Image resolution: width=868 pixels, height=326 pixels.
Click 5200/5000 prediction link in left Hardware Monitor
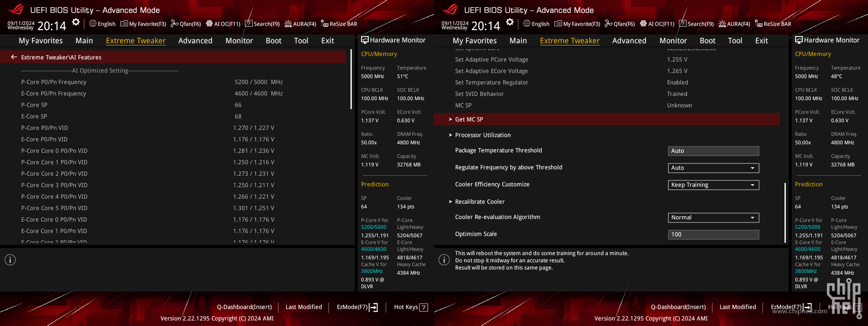tap(374, 227)
